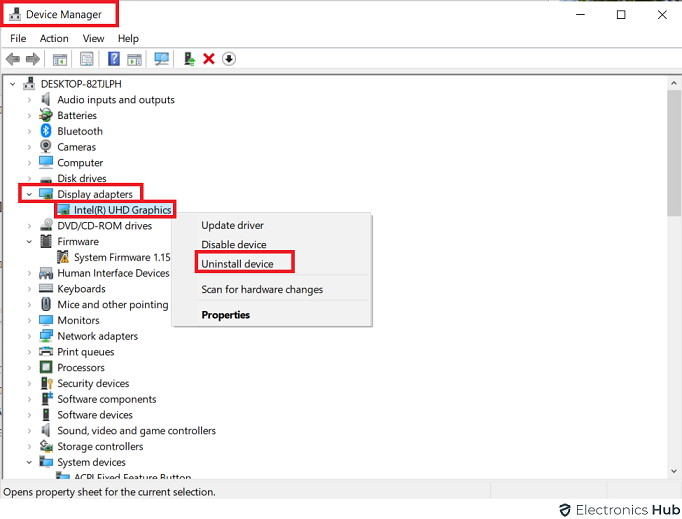Click the Network adapters icon
This screenshot has height=519, width=682.
click(x=46, y=336)
